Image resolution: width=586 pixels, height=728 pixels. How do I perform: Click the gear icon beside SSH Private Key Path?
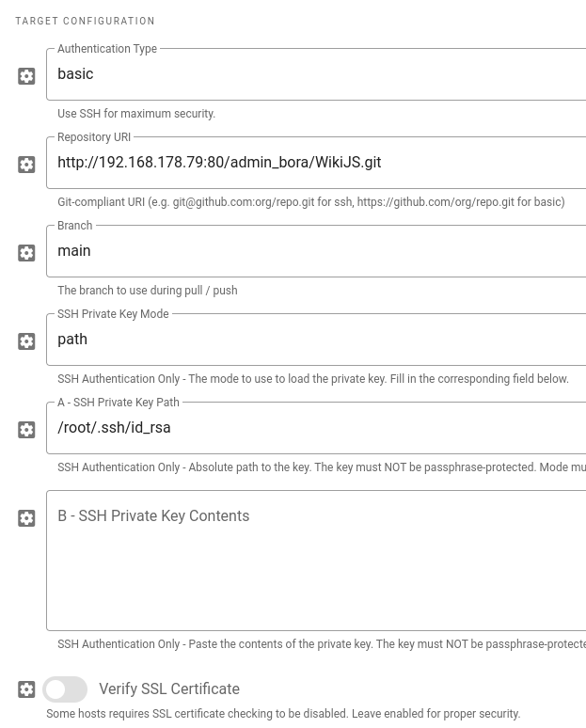26,430
